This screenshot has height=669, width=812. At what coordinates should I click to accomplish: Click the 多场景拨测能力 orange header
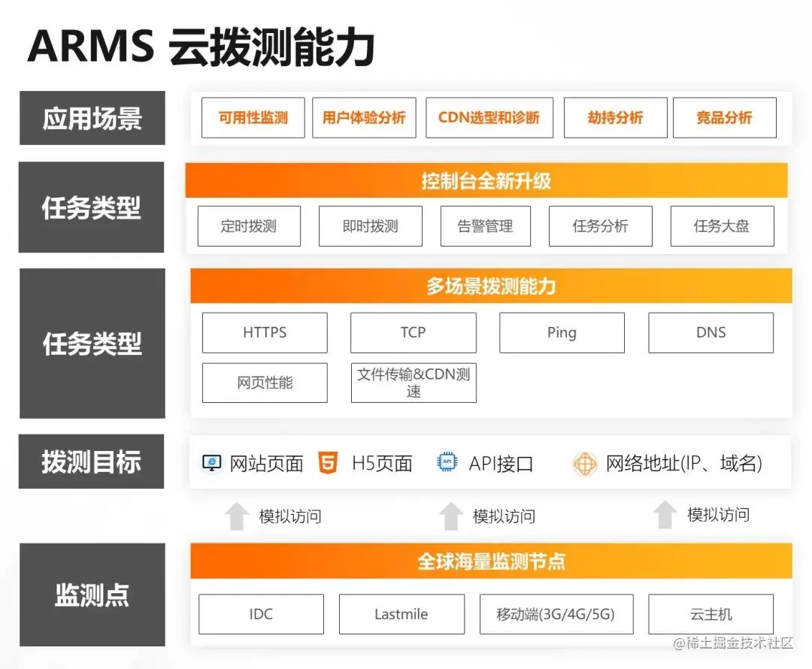(492, 286)
